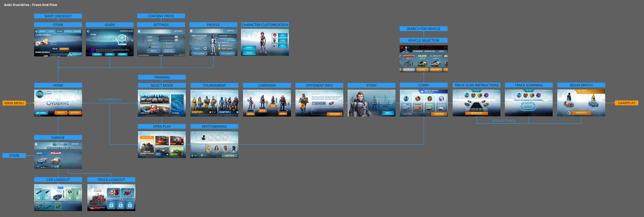
Task: Open the Supercars tab in Garage
Action: [64, 148]
